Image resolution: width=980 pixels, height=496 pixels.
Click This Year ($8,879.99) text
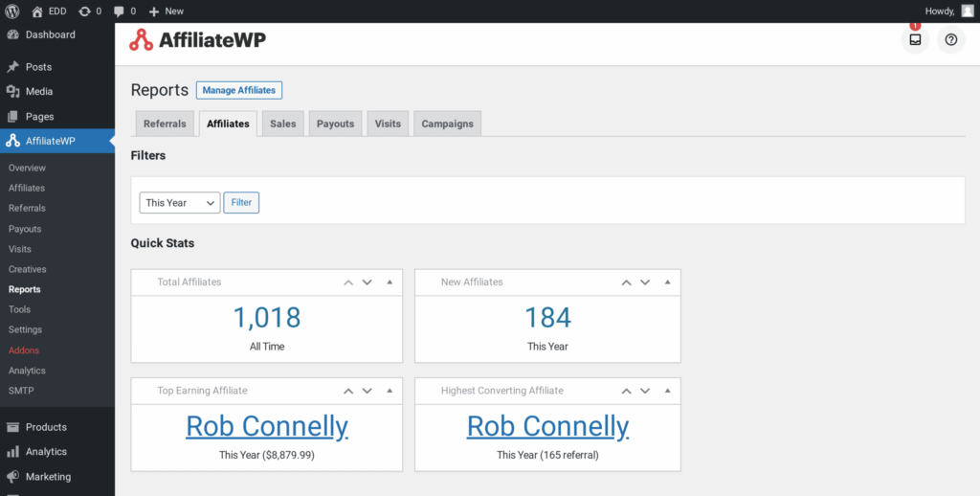(x=267, y=456)
